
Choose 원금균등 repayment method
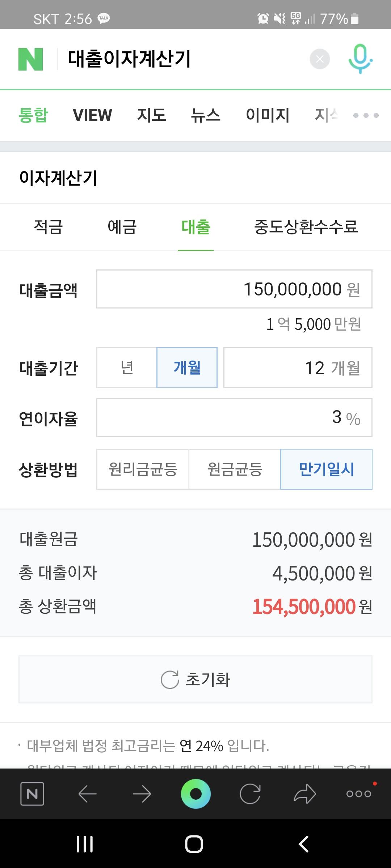[235, 469]
